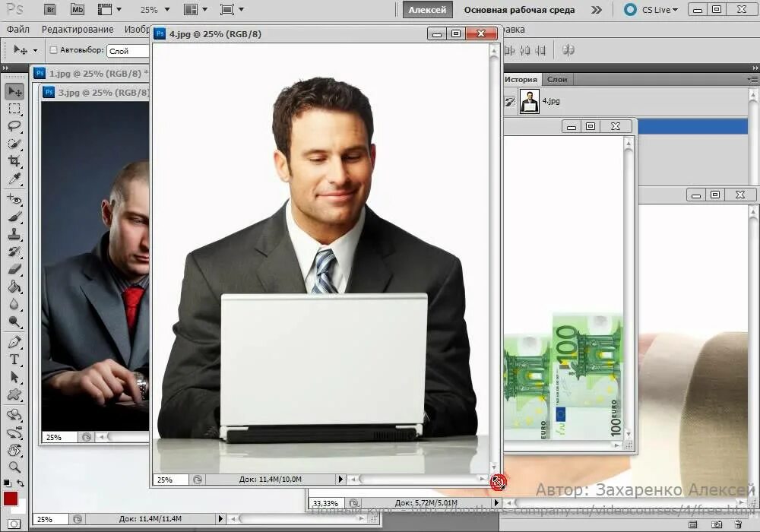Create new document from current state icon
This screenshot has width=760, height=532.
tap(693, 524)
